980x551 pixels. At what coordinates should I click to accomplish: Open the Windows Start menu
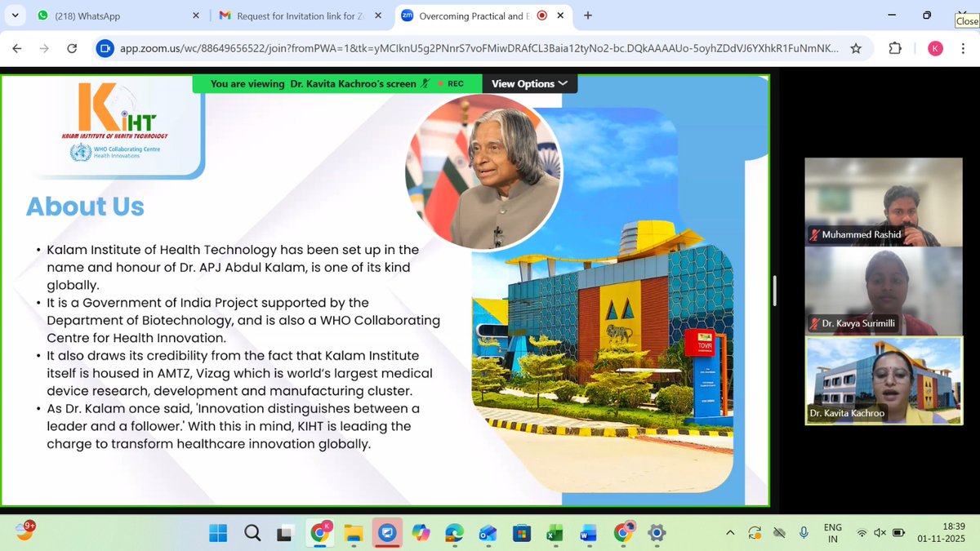tap(218, 533)
